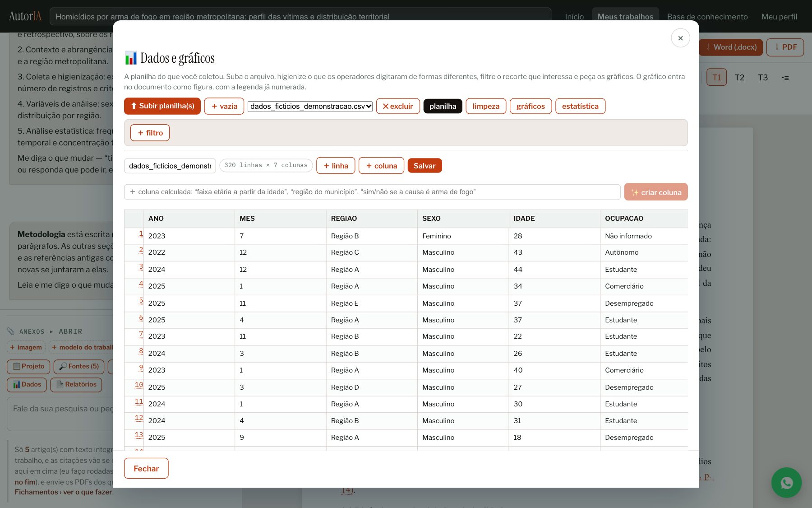Open Projeto in the background sidebar

(x=29, y=366)
